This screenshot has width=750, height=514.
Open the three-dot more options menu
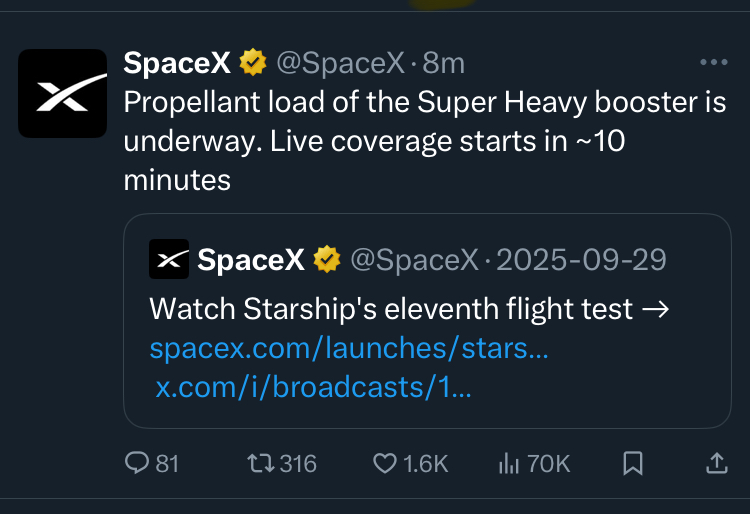713,63
